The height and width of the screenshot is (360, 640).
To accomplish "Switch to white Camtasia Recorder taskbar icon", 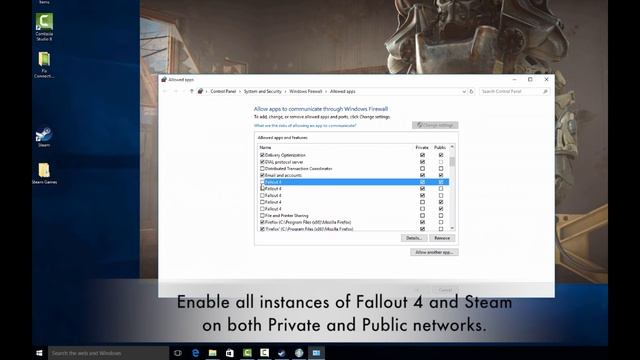I will [264, 353].
